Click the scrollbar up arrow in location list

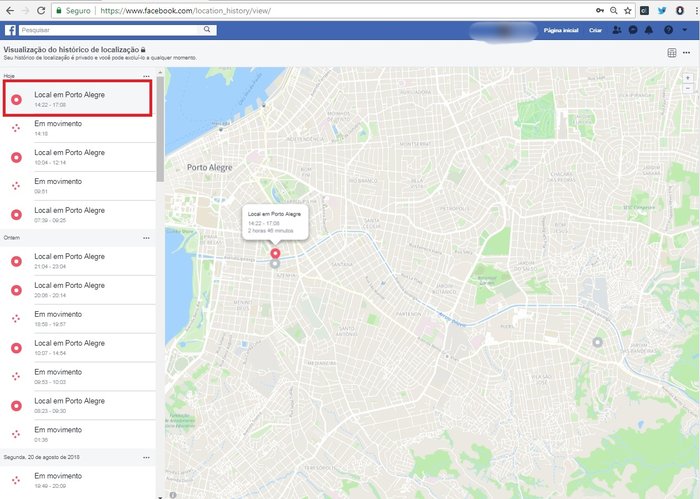160,72
